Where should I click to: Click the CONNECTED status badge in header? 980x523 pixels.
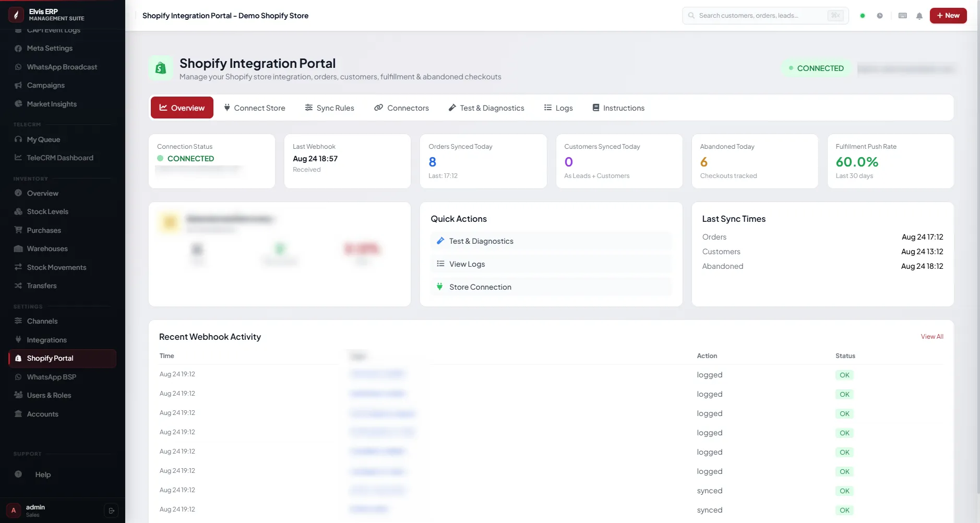816,68
